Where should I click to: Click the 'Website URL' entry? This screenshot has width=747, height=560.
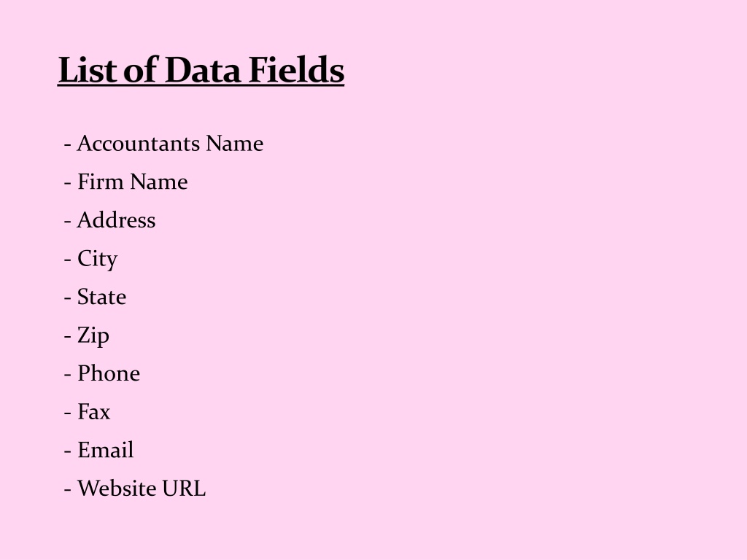click(x=135, y=489)
